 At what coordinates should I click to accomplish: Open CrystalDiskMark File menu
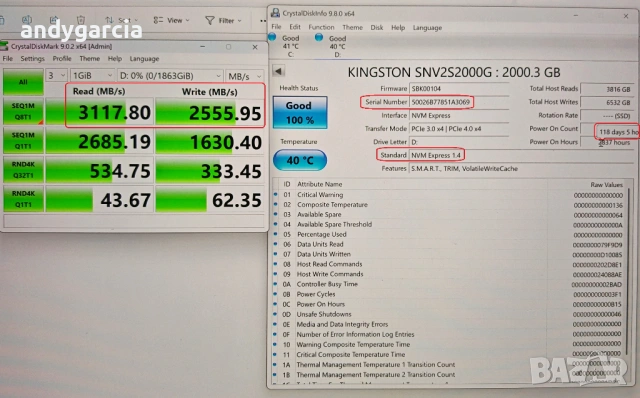click(8, 58)
